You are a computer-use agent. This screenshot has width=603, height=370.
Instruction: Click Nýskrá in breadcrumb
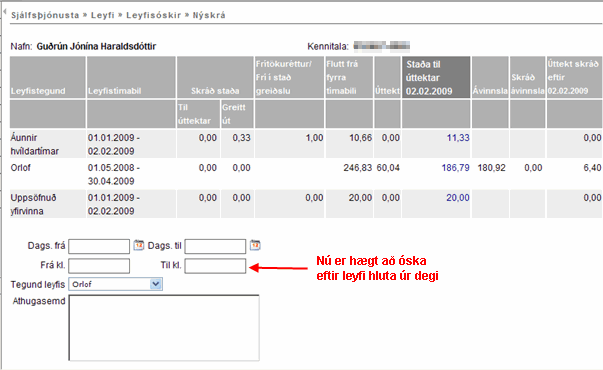tap(209, 15)
